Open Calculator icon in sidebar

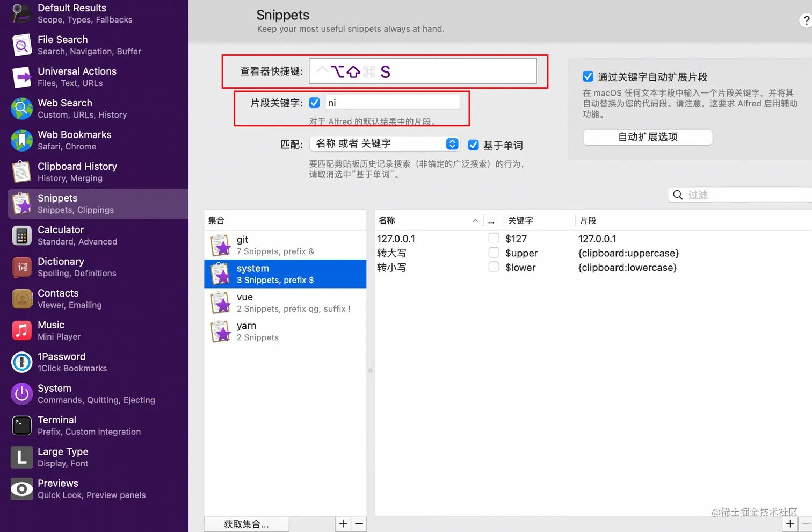click(22, 235)
